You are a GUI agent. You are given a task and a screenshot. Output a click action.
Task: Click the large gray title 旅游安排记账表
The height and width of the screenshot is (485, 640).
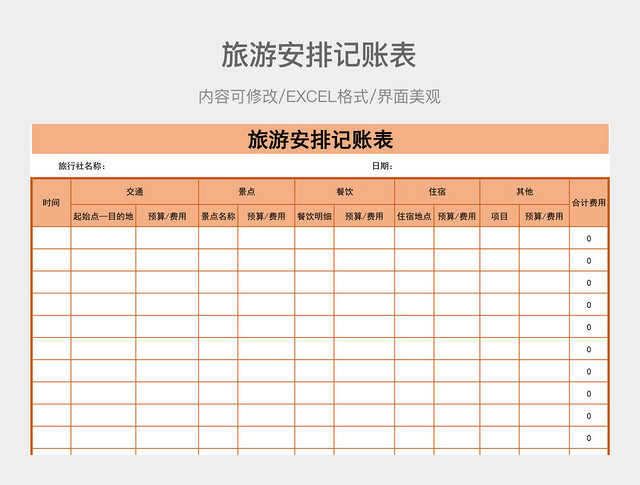tap(319, 55)
